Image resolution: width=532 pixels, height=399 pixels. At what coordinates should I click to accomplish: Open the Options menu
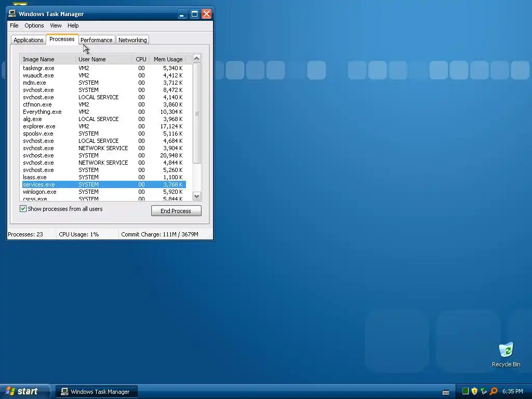34,25
